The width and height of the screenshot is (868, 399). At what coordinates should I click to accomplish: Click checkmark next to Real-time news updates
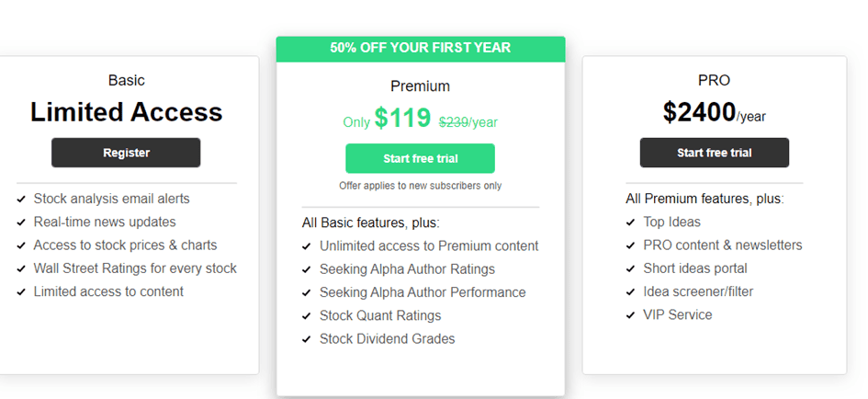21,222
